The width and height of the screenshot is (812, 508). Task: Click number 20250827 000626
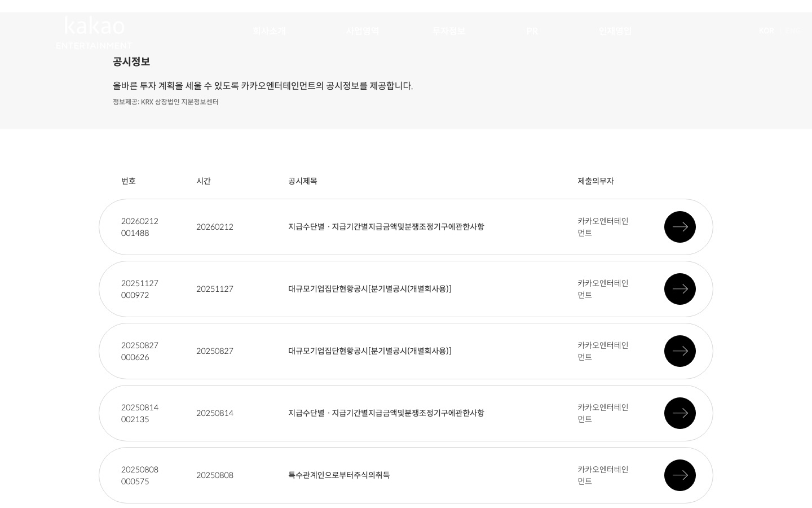pos(140,351)
